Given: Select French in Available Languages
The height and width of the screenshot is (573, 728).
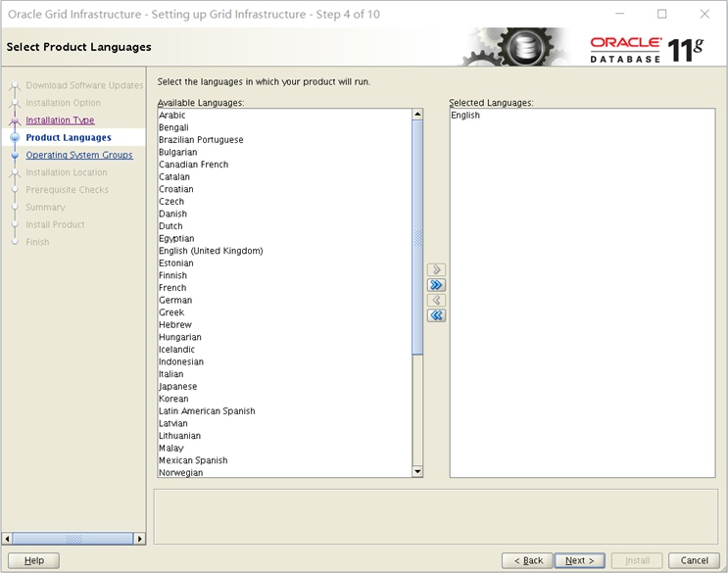Looking at the screenshot, I should pyautogui.click(x=284, y=288).
